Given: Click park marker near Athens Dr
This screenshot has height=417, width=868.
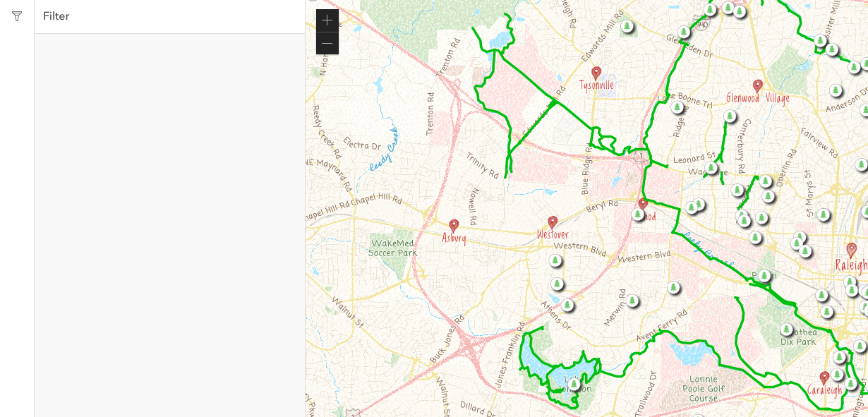Looking at the screenshot, I should click(x=567, y=305).
